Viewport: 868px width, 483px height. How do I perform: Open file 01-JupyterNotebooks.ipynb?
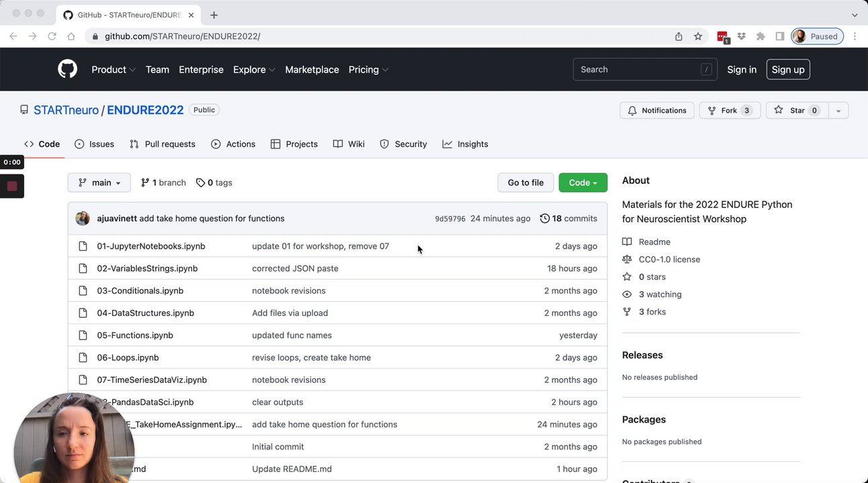(151, 246)
